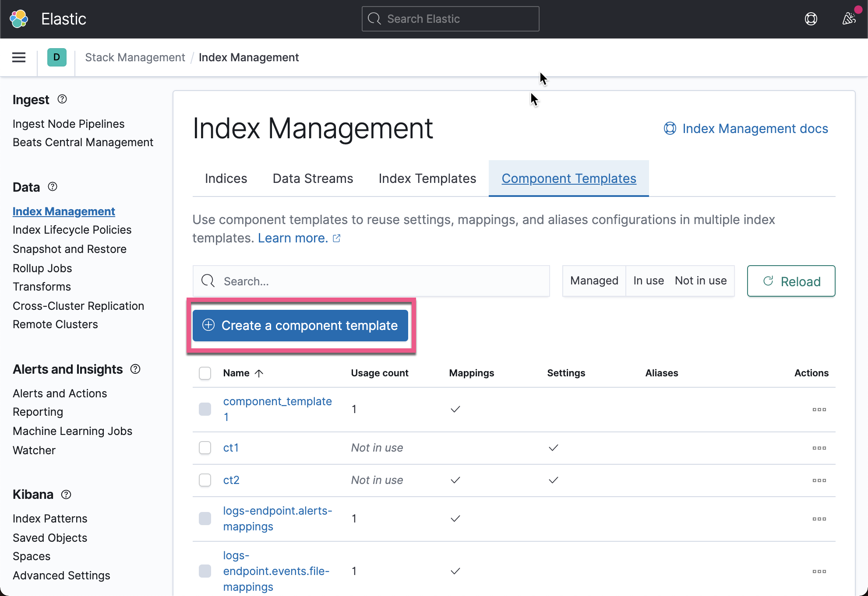The width and height of the screenshot is (868, 596).
Task: Enable the Managed filter
Action: point(594,280)
